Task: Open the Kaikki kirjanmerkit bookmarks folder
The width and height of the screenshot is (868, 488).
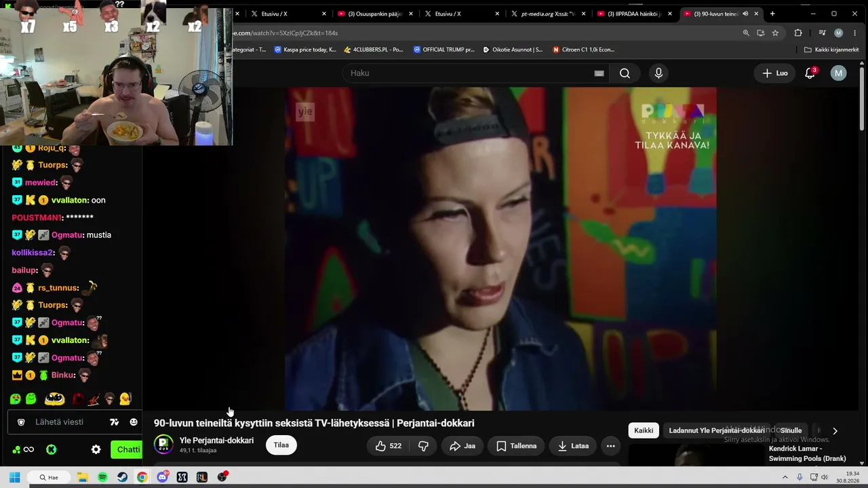Action: tap(831, 49)
